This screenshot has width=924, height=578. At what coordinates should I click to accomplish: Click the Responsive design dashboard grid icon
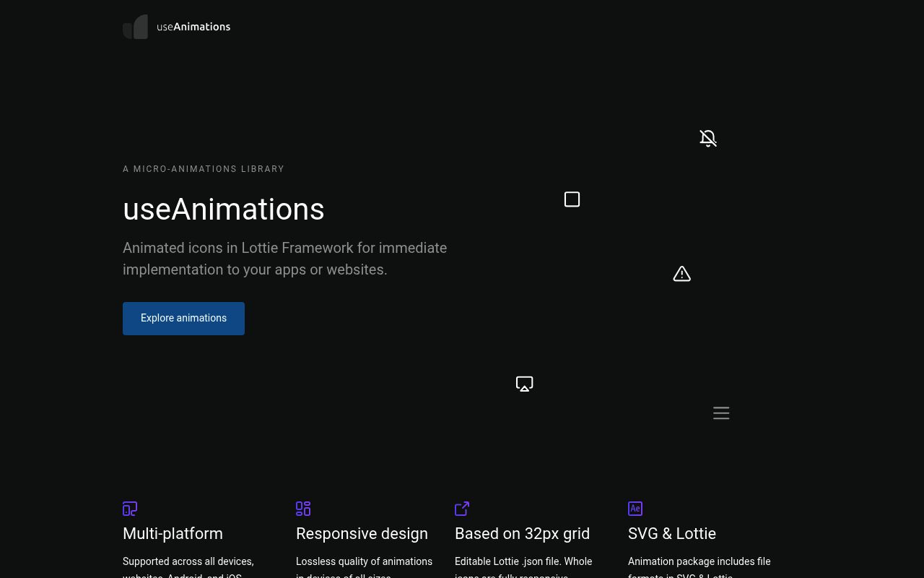(x=303, y=509)
